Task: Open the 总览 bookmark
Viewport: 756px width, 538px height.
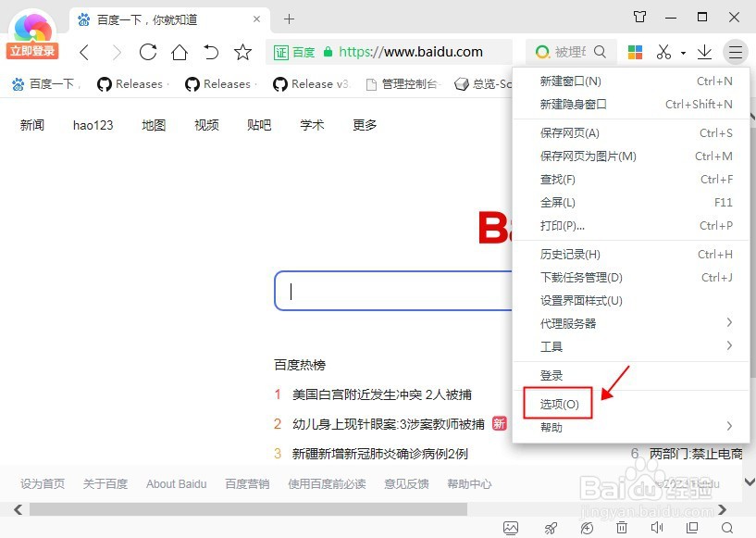Action: [484, 84]
